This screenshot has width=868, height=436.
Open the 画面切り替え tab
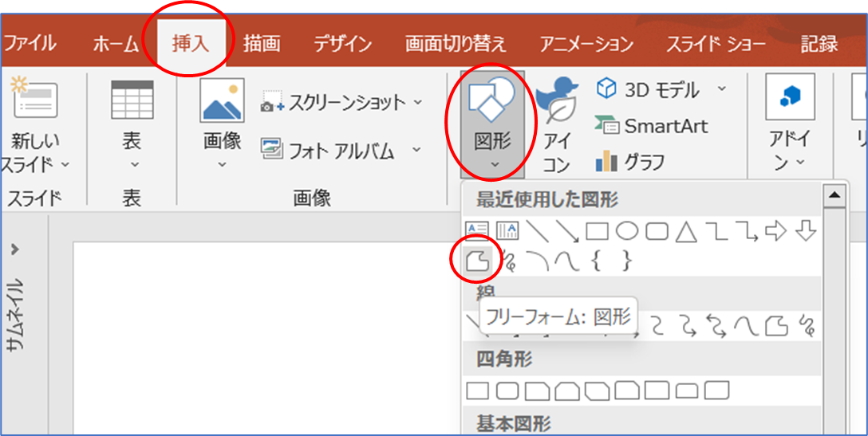click(x=456, y=43)
